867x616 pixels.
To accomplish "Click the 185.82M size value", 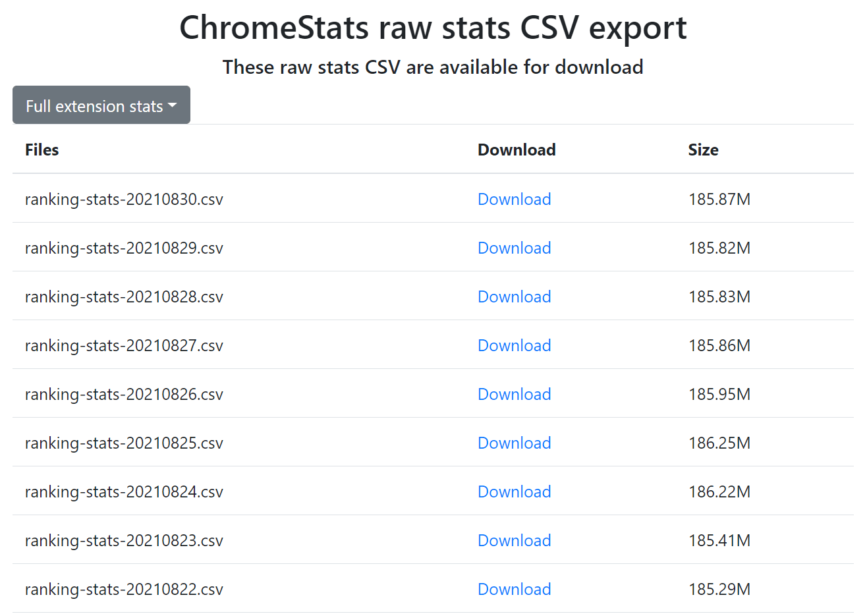I will 719,248.
